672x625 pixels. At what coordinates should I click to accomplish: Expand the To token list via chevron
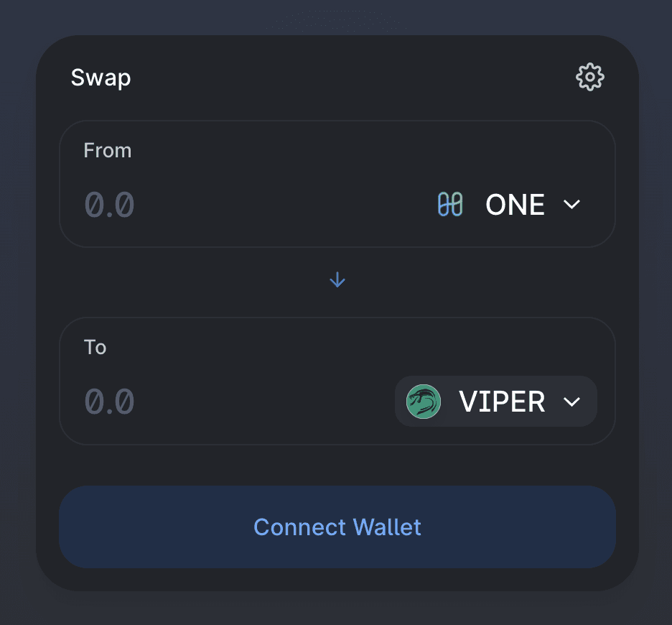pyautogui.click(x=572, y=402)
